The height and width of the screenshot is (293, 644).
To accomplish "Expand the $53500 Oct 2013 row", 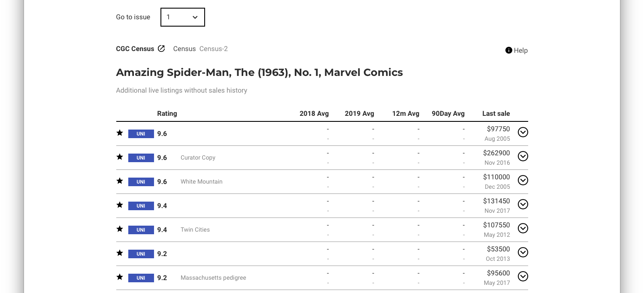I will click(523, 252).
